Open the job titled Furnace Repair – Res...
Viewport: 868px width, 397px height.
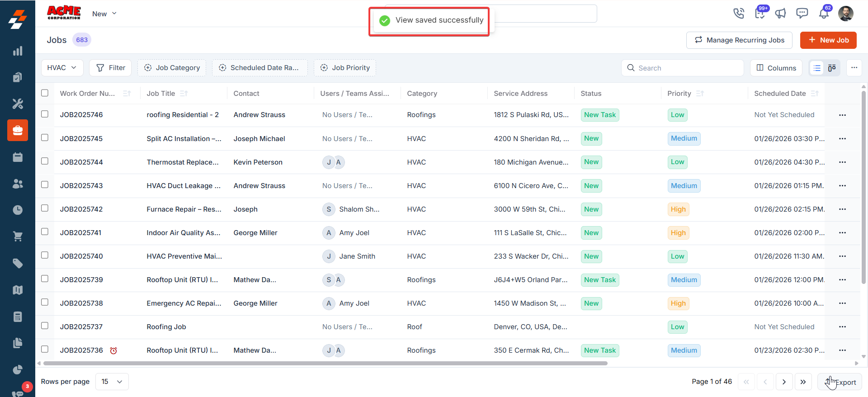(x=184, y=209)
